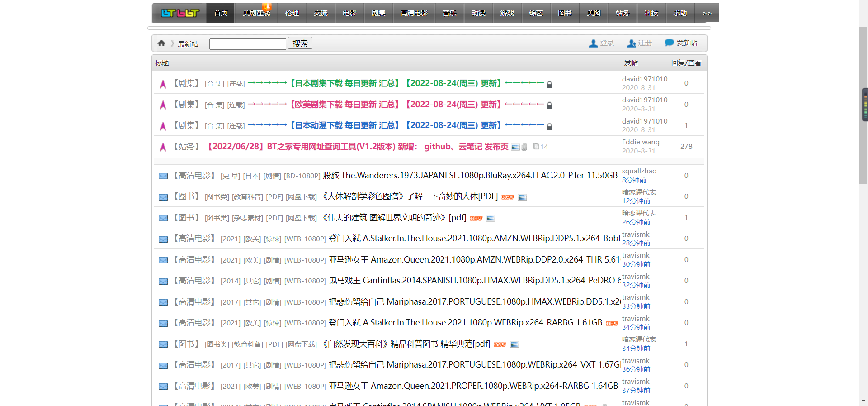868x406 pixels.
Task: Click envelope icon of 人体解剖学彩色图谱 thread
Action: [x=163, y=197]
